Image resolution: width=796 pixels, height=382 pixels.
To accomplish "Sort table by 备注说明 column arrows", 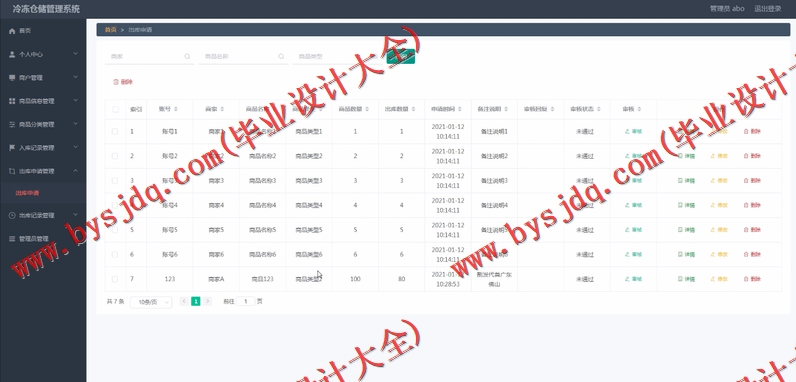I will (507, 109).
